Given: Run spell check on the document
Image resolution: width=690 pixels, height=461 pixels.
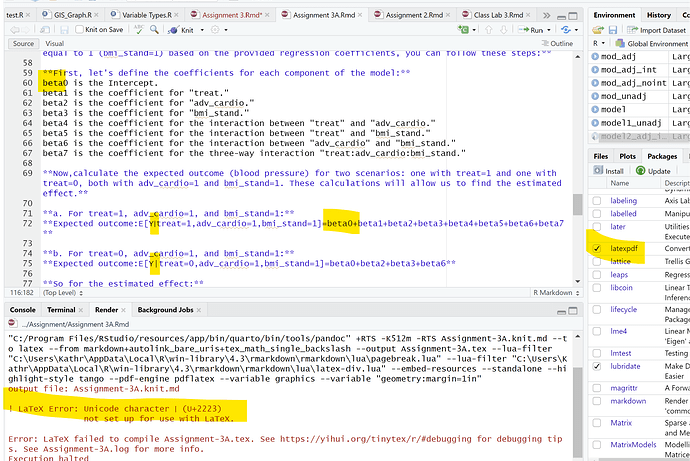Looking at the screenshot, I should point(139,29).
